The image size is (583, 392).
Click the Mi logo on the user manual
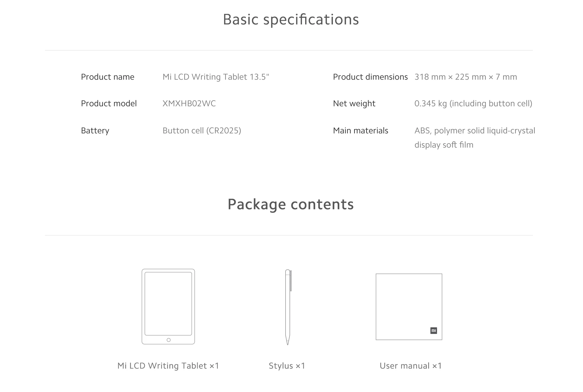point(434,331)
